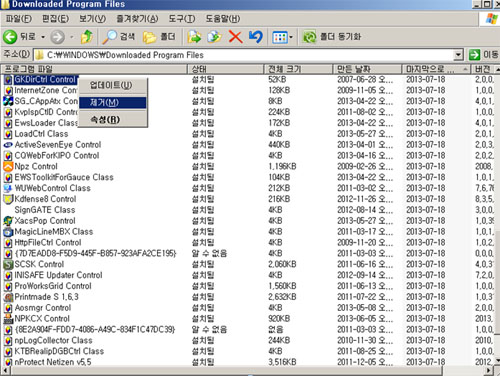Click the ActiveSevenEye Control eye icon
The image size is (500, 376).
[x=8, y=145]
